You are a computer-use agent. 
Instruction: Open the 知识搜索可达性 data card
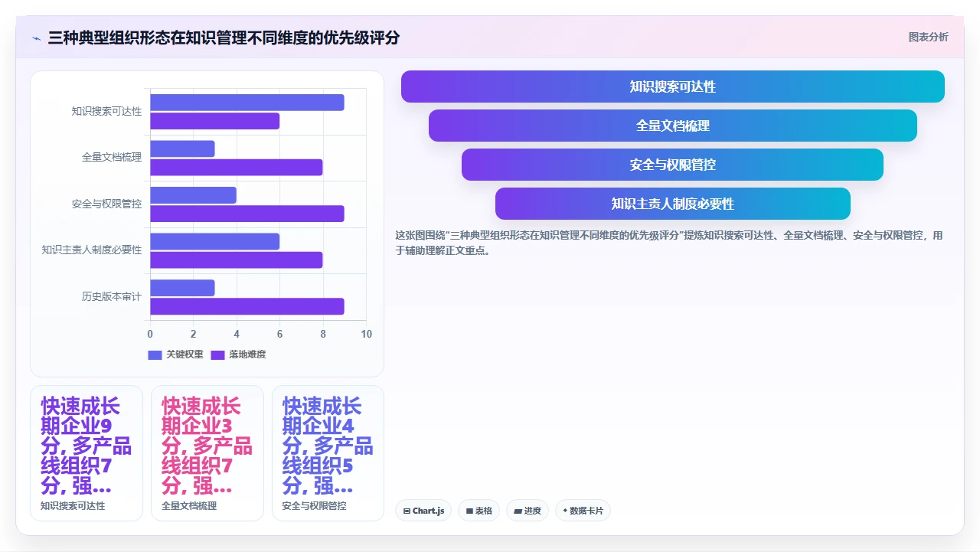coord(87,453)
